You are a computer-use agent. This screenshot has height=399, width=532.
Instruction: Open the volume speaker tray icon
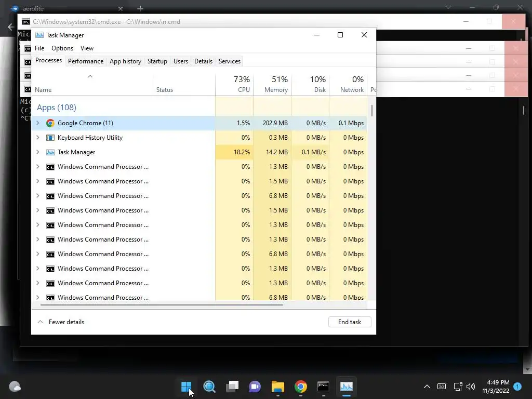point(471,387)
